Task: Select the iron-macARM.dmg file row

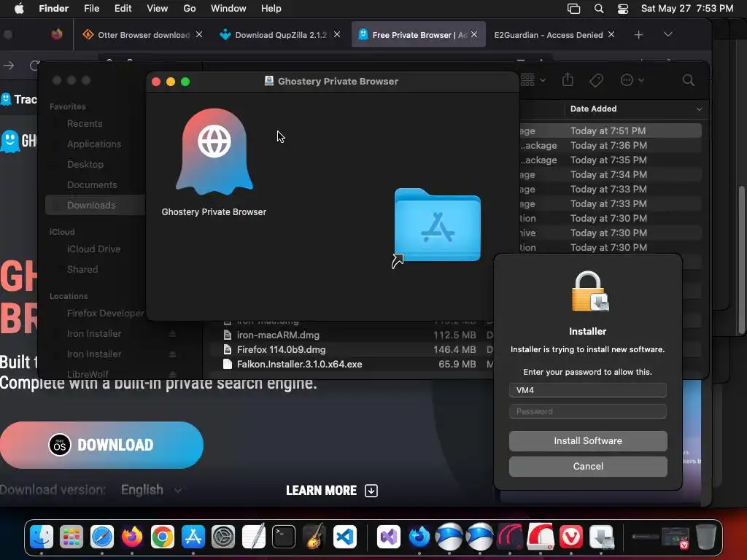Action: [x=352, y=335]
